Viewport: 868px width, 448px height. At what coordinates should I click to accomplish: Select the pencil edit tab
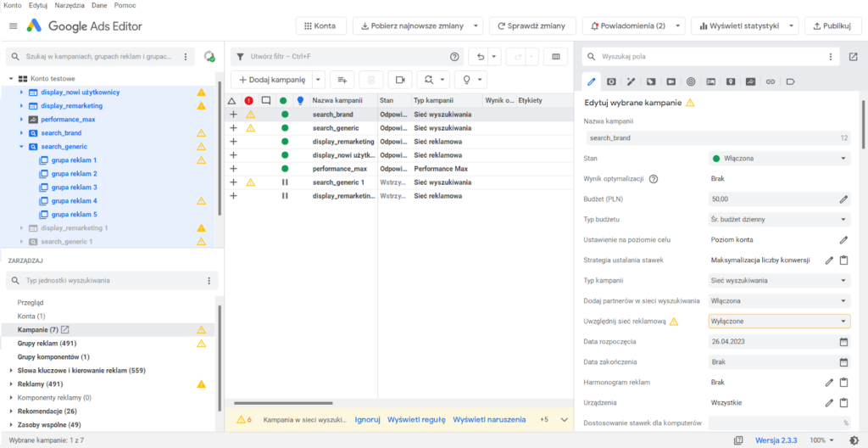[x=591, y=81]
